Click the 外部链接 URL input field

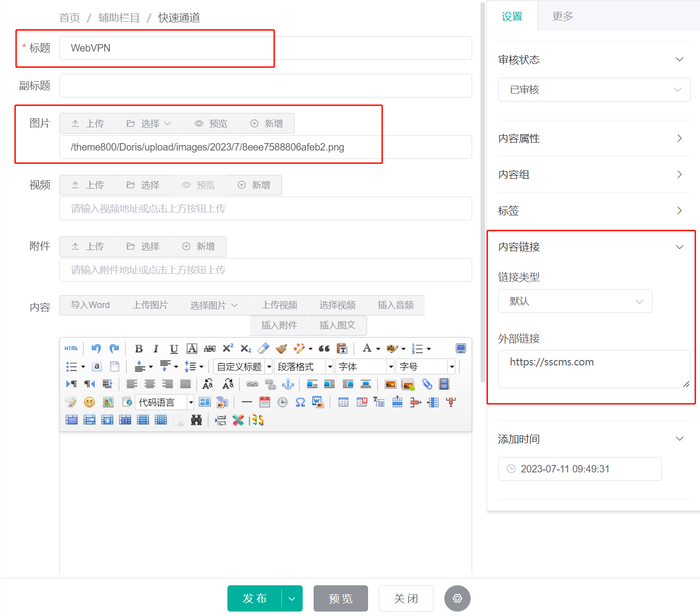tap(593, 369)
